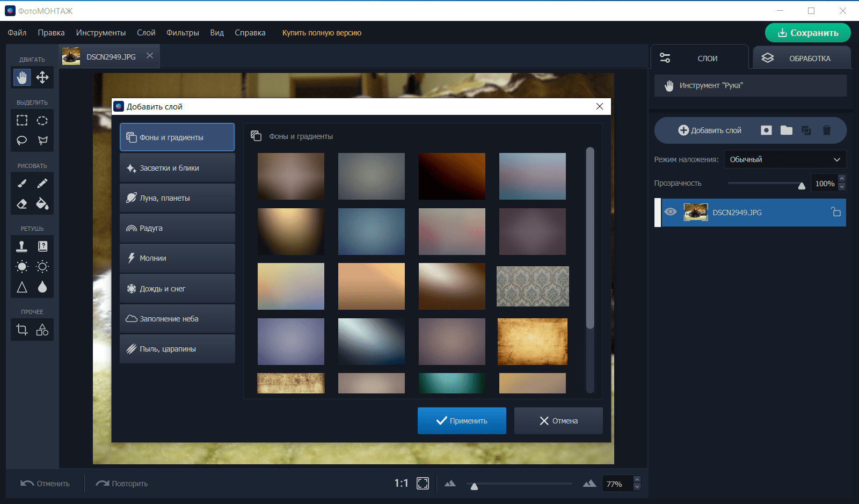Image resolution: width=859 pixels, height=504 pixels.
Task: Increase opacity with stepper up arrow
Action: (x=842, y=179)
